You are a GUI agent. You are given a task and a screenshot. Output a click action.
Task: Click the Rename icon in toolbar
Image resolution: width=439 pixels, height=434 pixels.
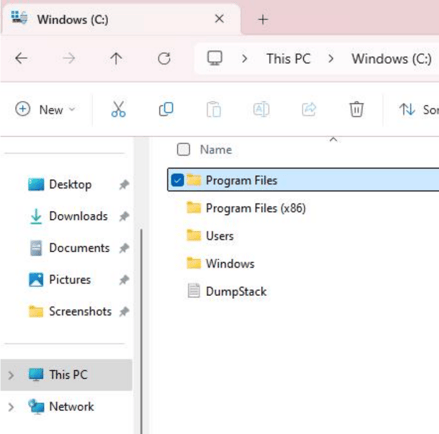click(x=261, y=109)
